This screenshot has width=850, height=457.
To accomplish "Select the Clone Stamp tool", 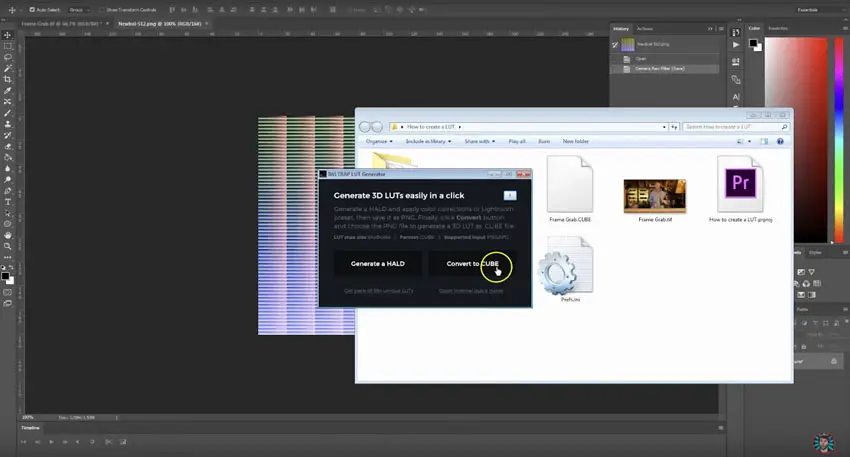I will click(x=8, y=124).
